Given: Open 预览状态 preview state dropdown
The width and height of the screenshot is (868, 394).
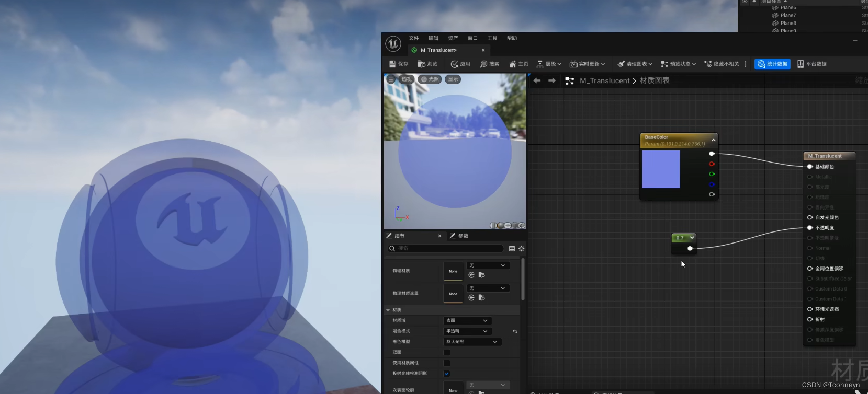Looking at the screenshot, I should [679, 64].
